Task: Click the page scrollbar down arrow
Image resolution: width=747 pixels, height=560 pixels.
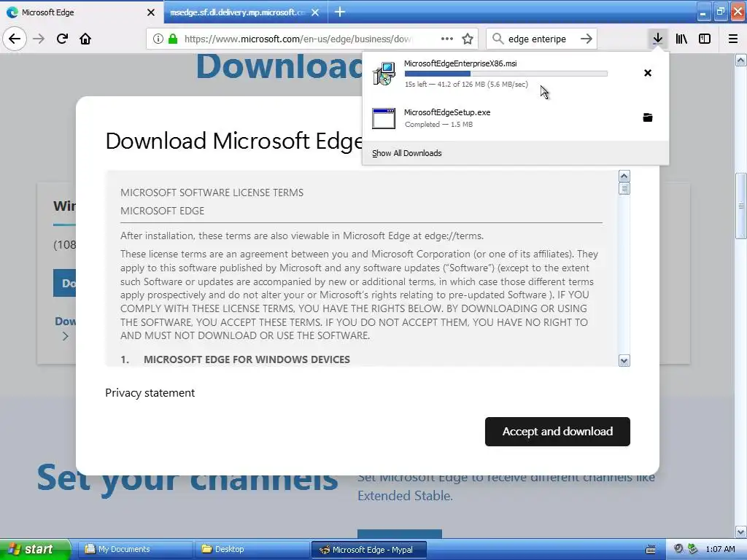Action: pos(740,532)
